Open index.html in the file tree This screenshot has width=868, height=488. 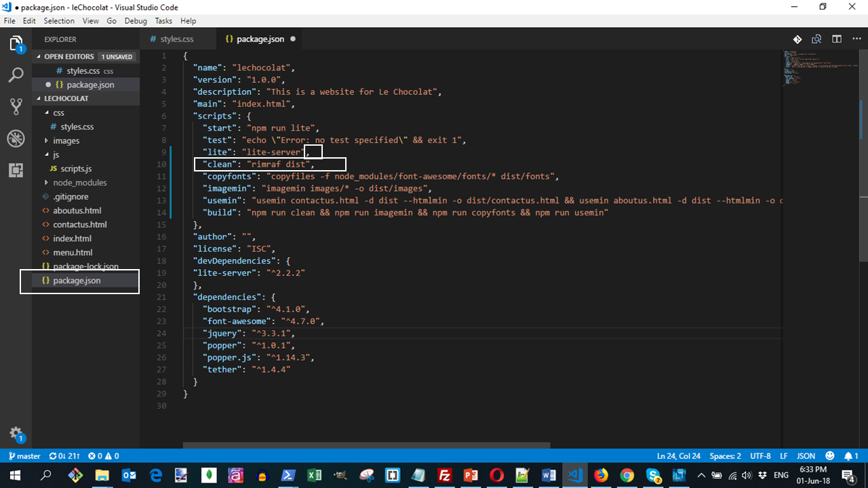click(85, 239)
